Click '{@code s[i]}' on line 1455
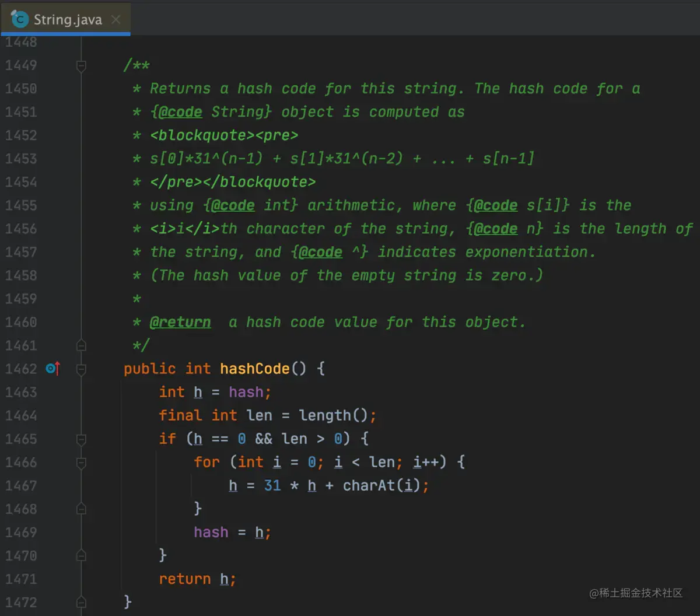Image resolution: width=700 pixels, height=616 pixels. tap(517, 205)
